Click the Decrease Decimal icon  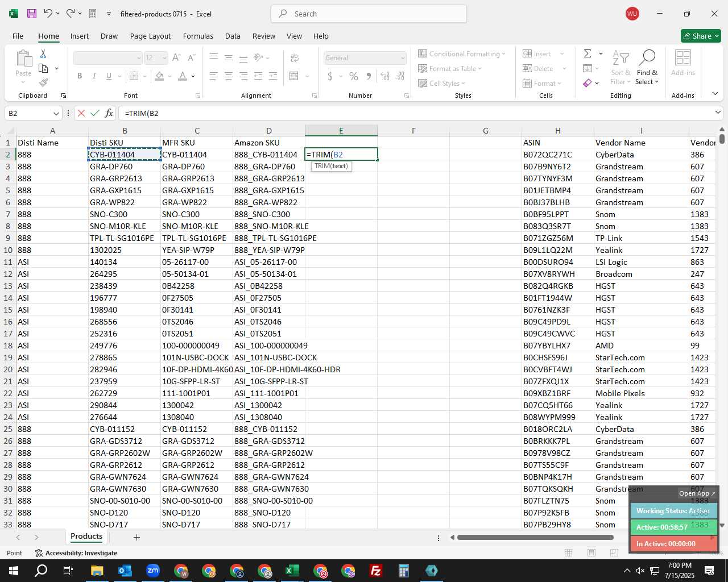click(400, 76)
